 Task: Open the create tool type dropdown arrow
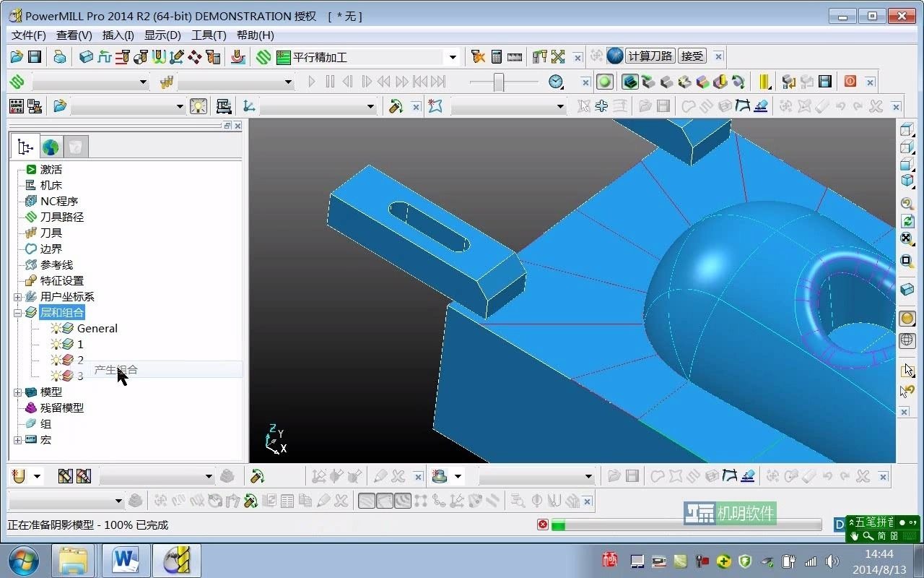(37, 477)
